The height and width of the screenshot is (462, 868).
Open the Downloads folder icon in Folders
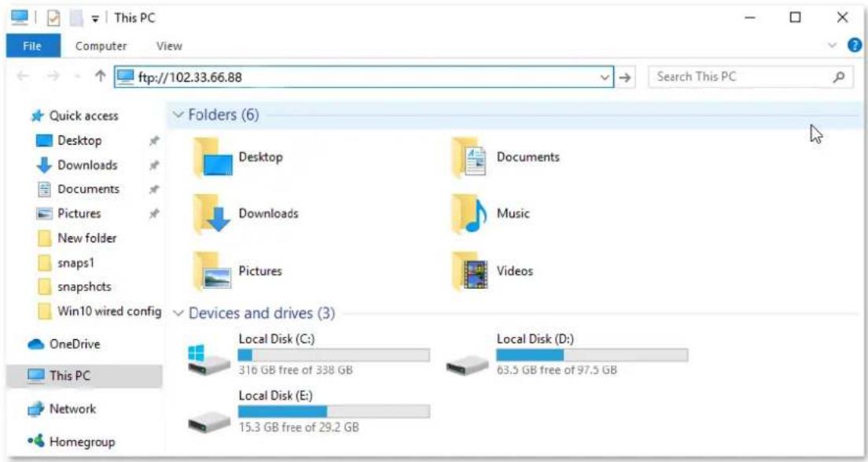click(212, 214)
